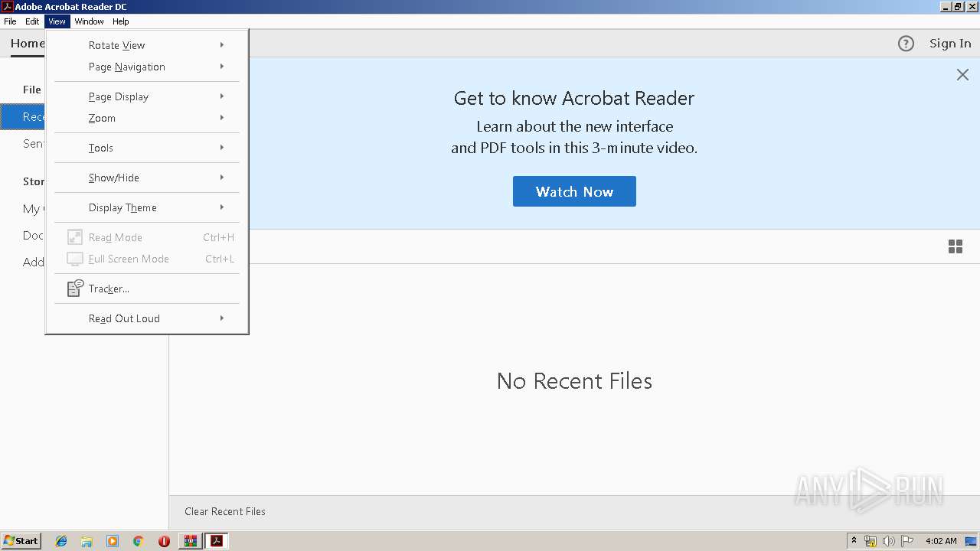Open the File menu

coord(10,21)
